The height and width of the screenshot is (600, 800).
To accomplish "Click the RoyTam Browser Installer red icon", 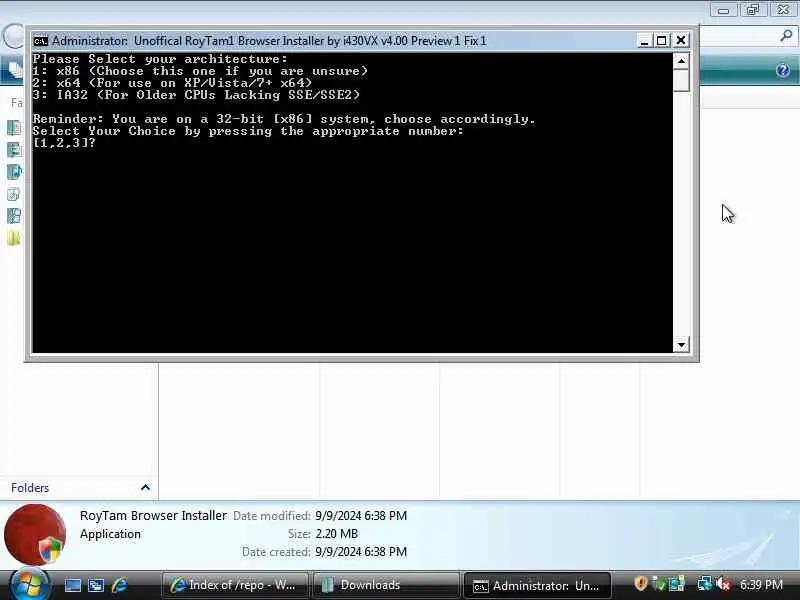I will click(35, 534).
